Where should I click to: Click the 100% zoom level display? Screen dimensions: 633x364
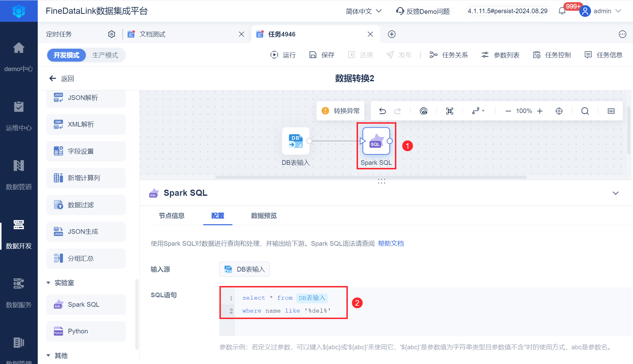524,111
